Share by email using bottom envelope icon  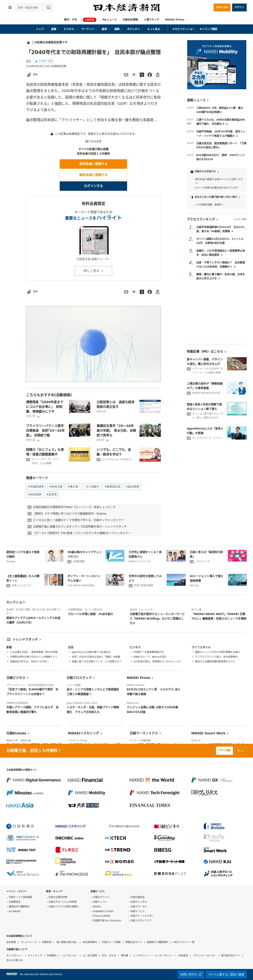126,292
